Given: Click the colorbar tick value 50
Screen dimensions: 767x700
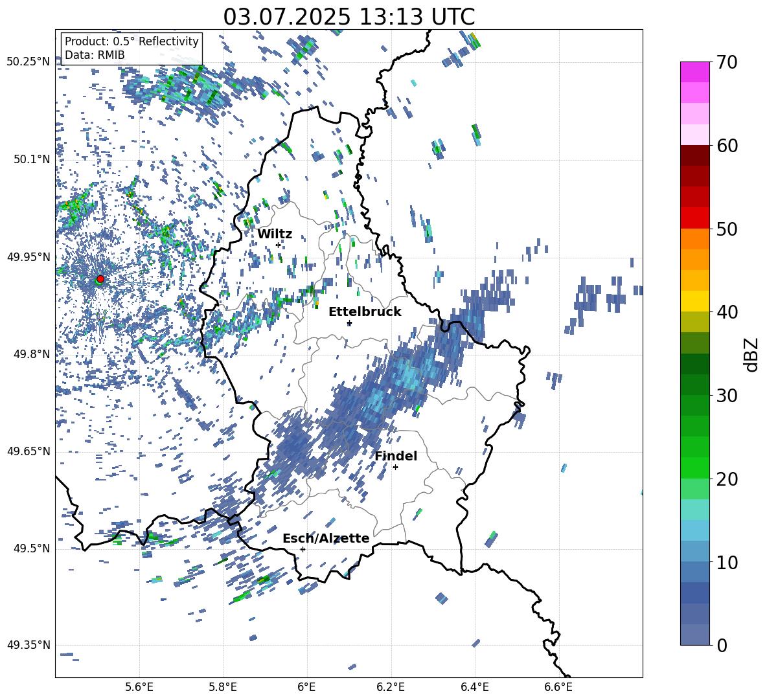Looking at the screenshot, I should (727, 229).
